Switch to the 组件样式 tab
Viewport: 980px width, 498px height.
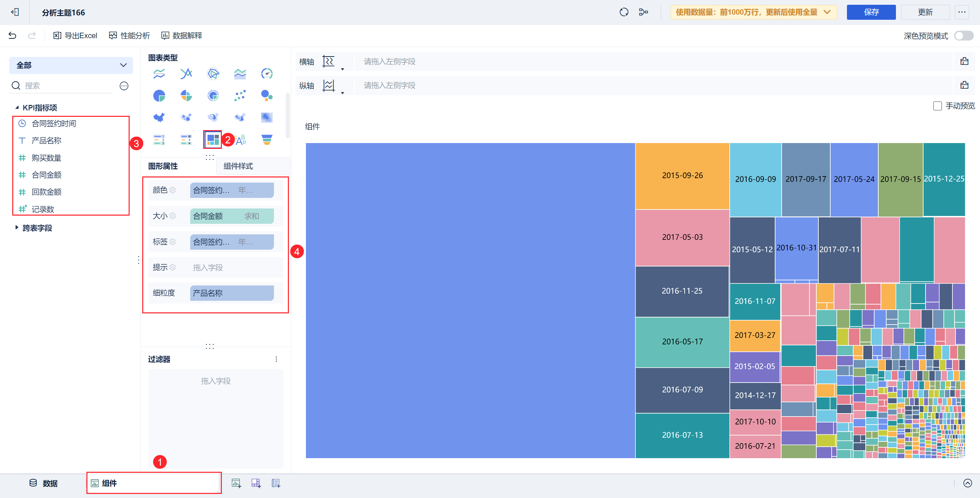point(238,166)
